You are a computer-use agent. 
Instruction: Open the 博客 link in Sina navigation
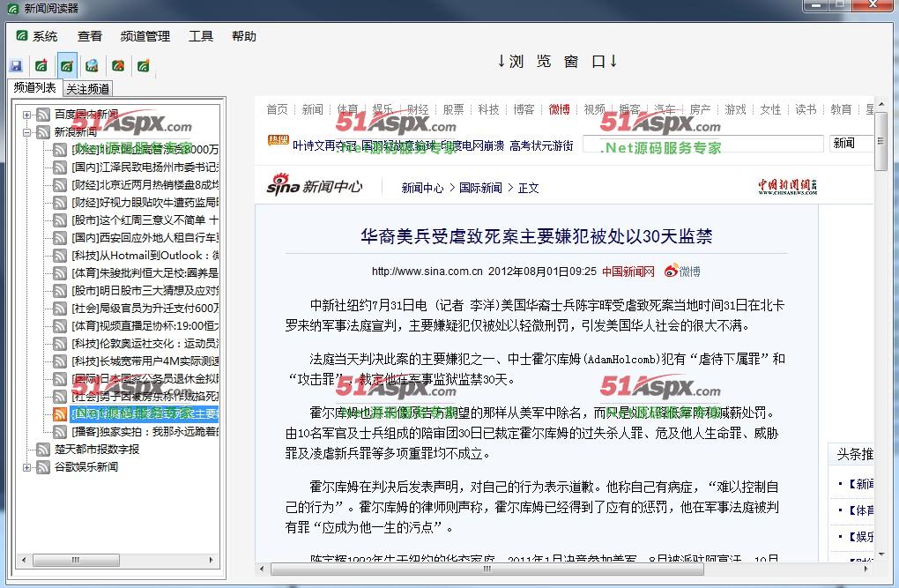pyautogui.click(x=524, y=109)
